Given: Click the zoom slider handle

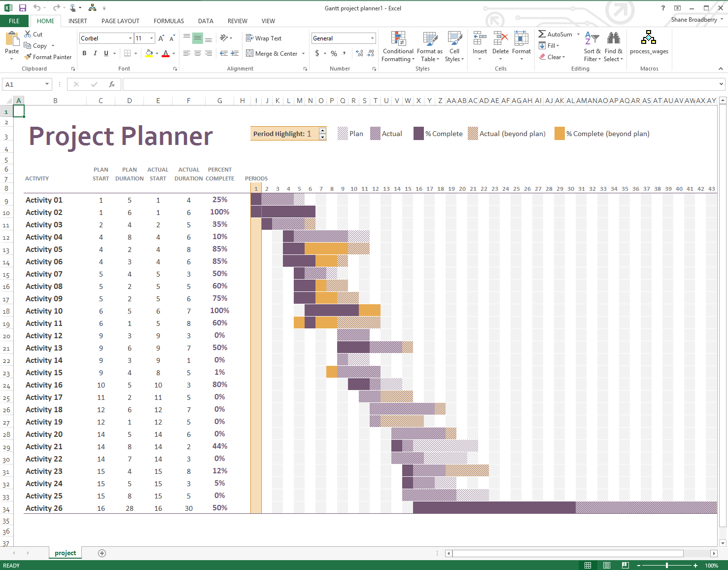Looking at the screenshot, I should tap(667, 566).
